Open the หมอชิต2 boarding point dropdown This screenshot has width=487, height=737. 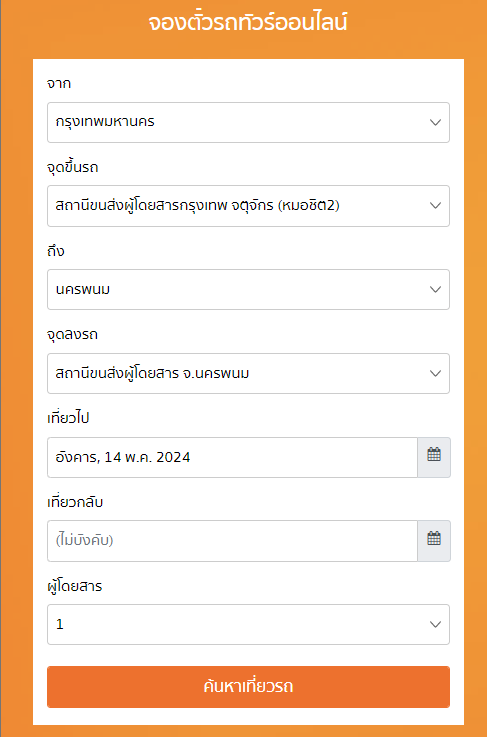coord(248,206)
